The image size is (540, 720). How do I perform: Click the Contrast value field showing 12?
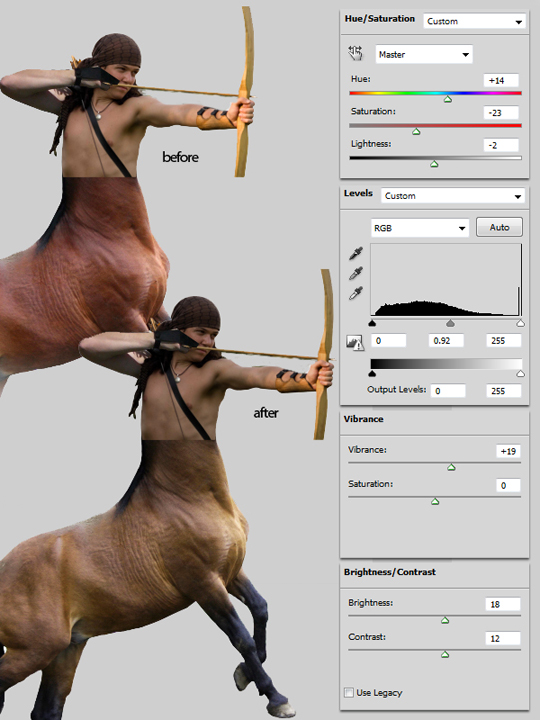503,638
